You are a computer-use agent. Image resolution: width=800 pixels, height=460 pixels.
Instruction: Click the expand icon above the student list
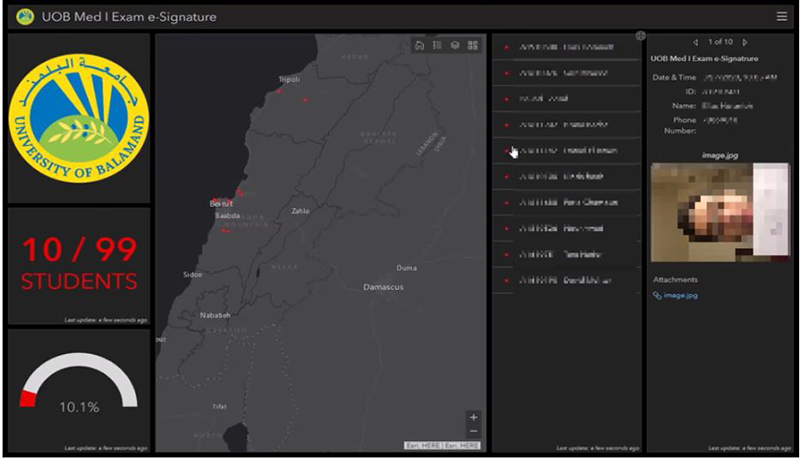click(640, 36)
